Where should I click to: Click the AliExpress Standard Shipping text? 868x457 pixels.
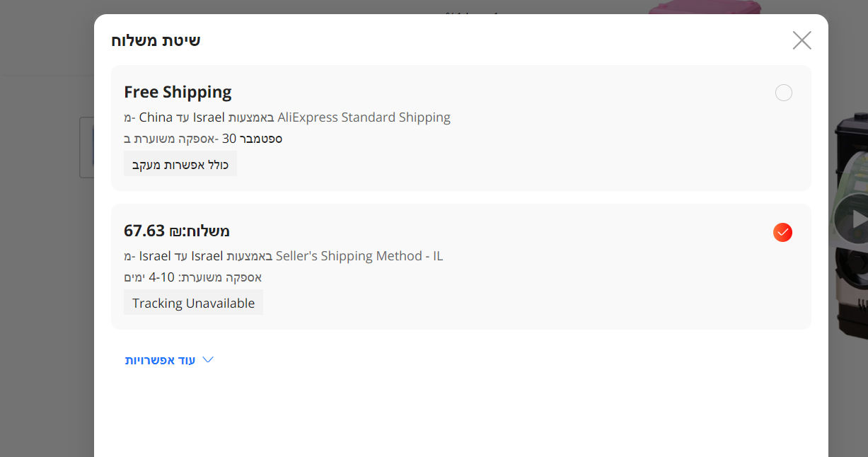pyautogui.click(x=364, y=117)
